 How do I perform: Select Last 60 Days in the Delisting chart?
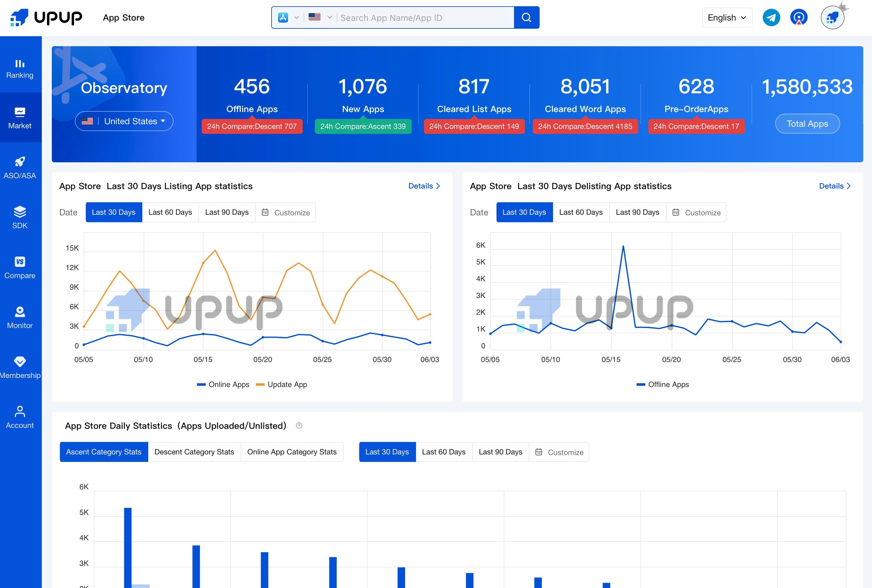[581, 212]
